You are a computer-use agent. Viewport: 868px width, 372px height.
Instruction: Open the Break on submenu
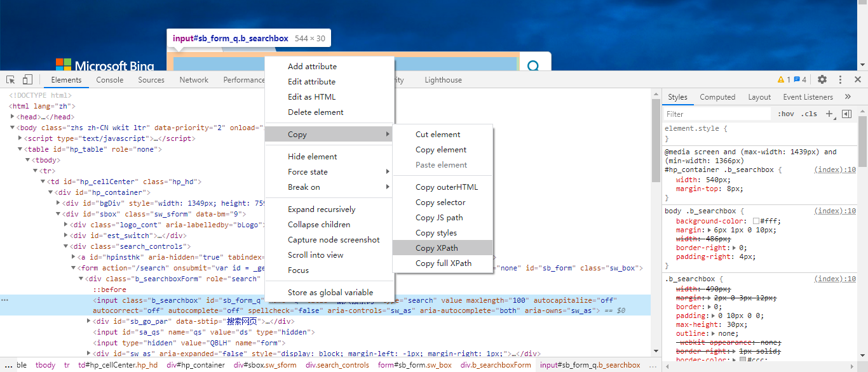point(330,187)
